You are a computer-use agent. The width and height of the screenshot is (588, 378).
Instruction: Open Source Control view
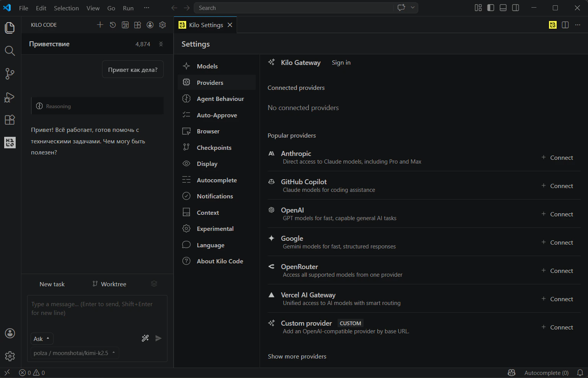coord(10,74)
